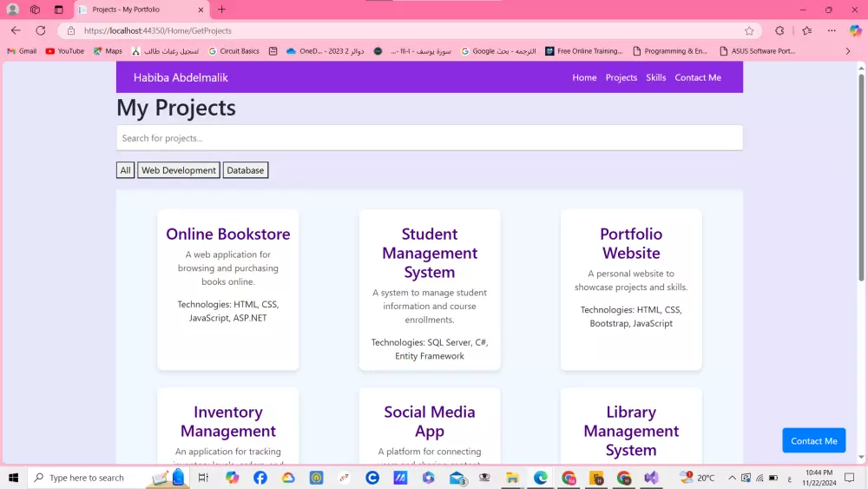Viewport: 868px width, 489px height.
Task: Open Facebook taskbar icon
Action: point(260,478)
